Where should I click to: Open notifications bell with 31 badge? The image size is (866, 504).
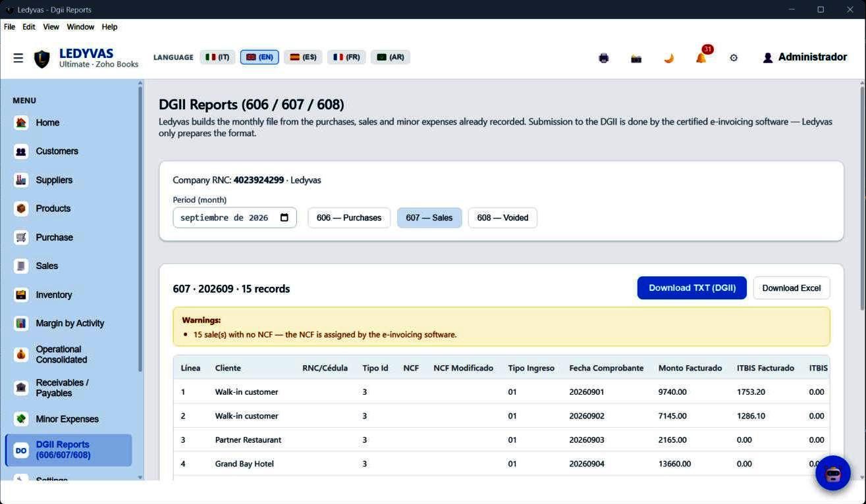[701, 57]
